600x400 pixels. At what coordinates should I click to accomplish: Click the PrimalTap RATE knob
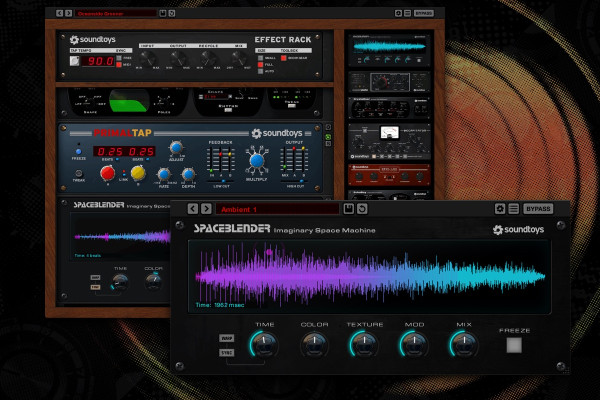164,174
